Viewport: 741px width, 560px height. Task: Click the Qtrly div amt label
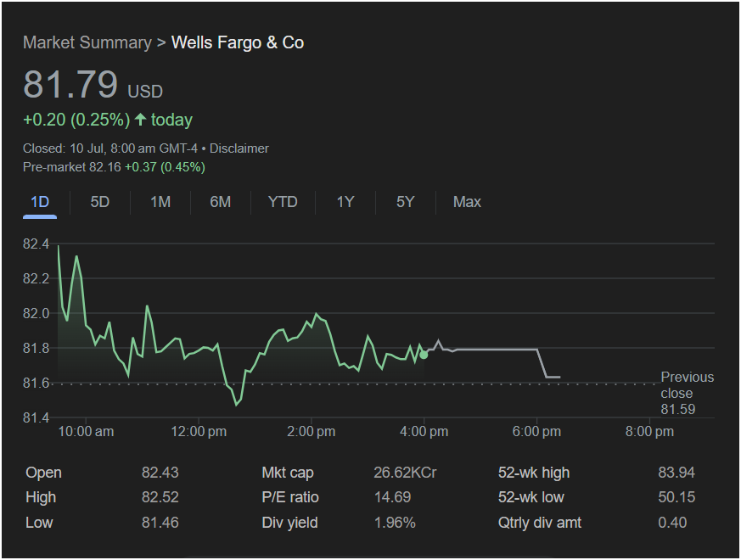pos(540,523)
